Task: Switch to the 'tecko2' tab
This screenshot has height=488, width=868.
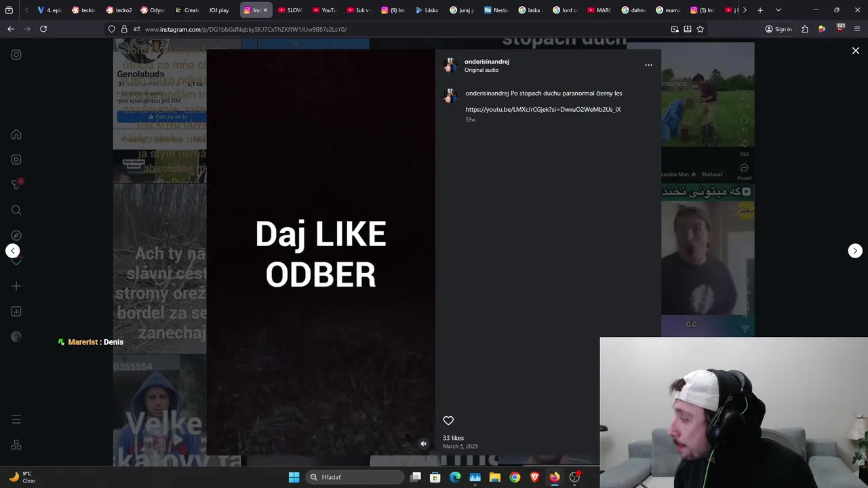Action: click(x=119, y=10)
